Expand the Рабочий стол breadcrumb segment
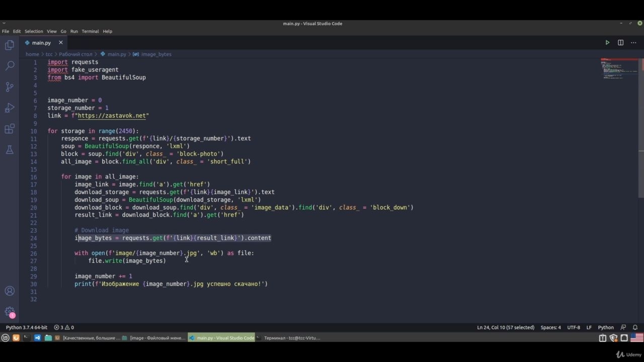This screenshot has height=362, width=644. tap(75, 54)
